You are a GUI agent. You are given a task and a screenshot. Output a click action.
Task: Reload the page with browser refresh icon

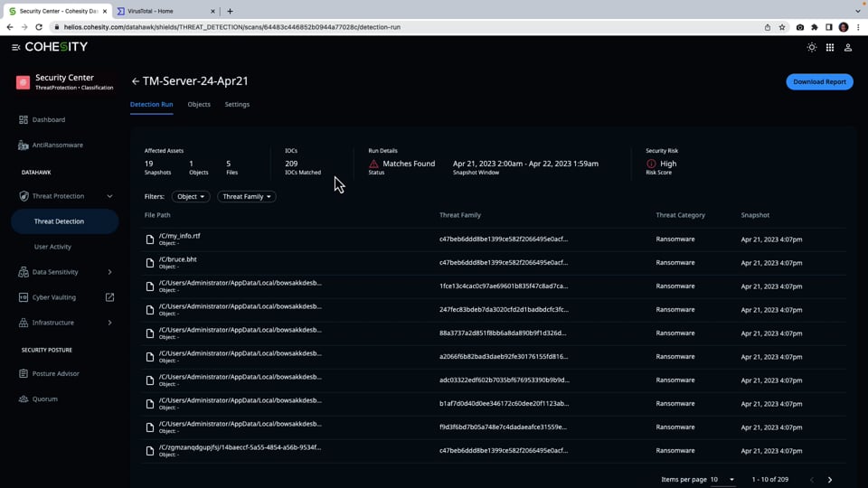tap(39, 27)
